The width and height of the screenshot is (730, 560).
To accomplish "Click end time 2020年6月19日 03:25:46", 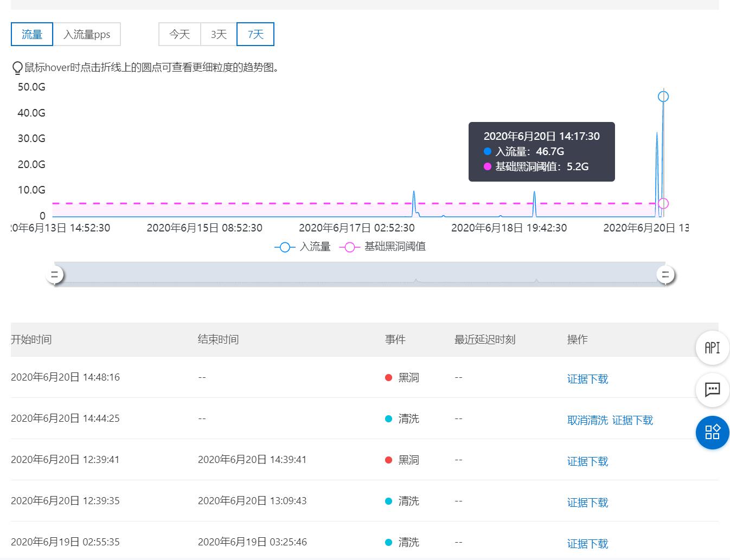I will [x=252, y=542].
